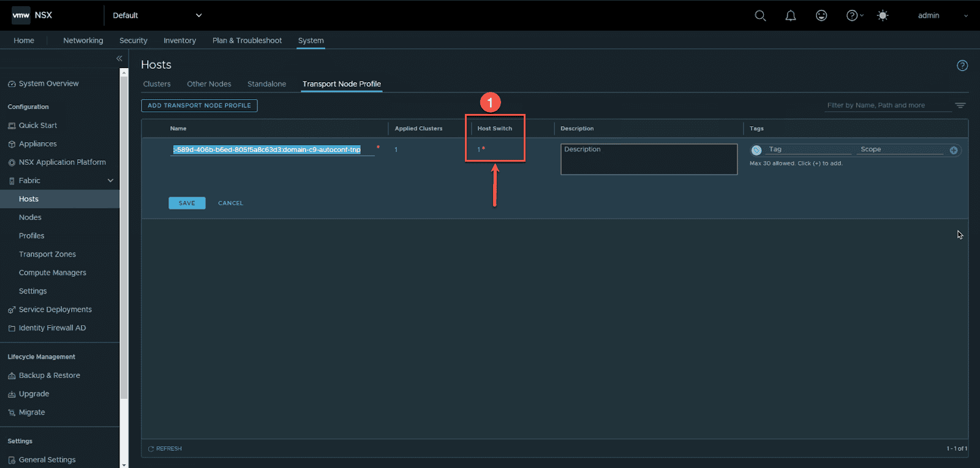980x468 pixels.
Task: Click the Hosts page help icon
Action: pyautogui.click(x=962, y=66)
